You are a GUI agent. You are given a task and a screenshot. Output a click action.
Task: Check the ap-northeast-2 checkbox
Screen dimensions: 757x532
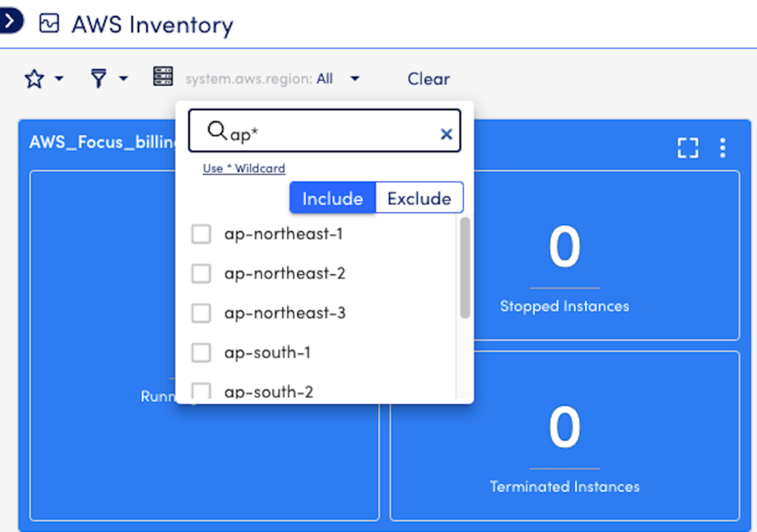click(x=201, y=273)
